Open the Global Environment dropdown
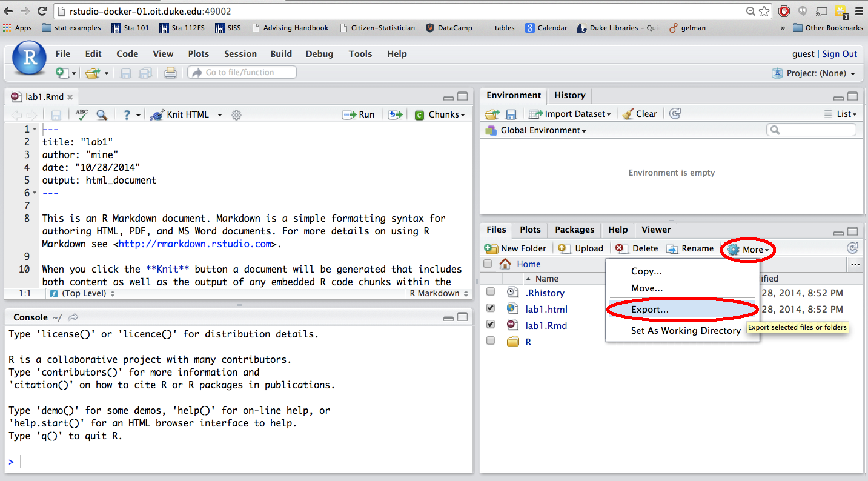The height and width of the screenshot is (481, 868). pos(543,130)
